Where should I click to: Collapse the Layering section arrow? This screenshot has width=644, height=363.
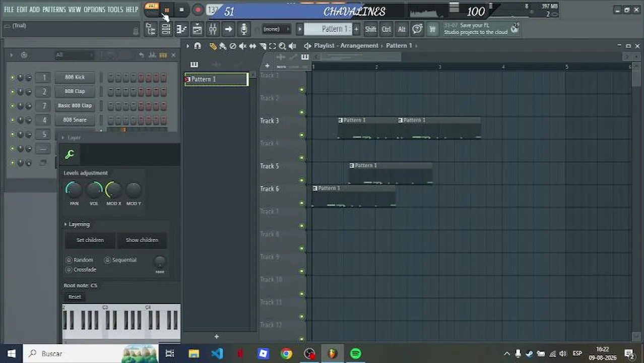coord(66,224)
